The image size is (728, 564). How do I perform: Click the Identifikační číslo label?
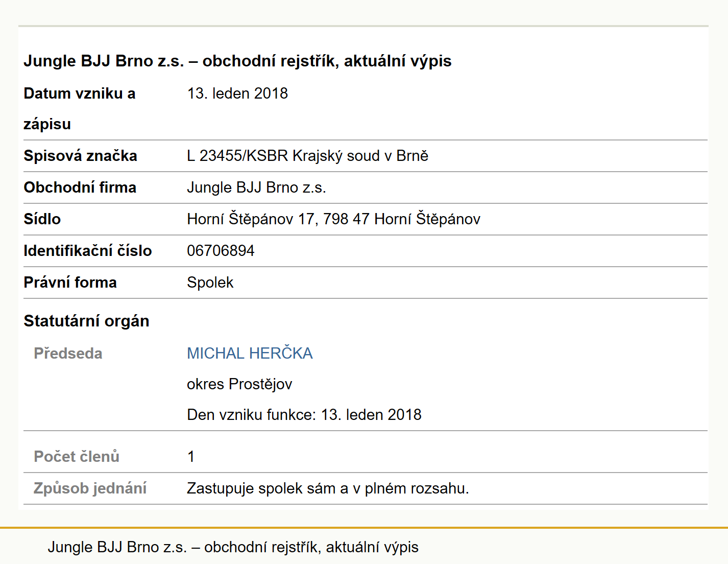pyautogui.click(x=88, y=251)
